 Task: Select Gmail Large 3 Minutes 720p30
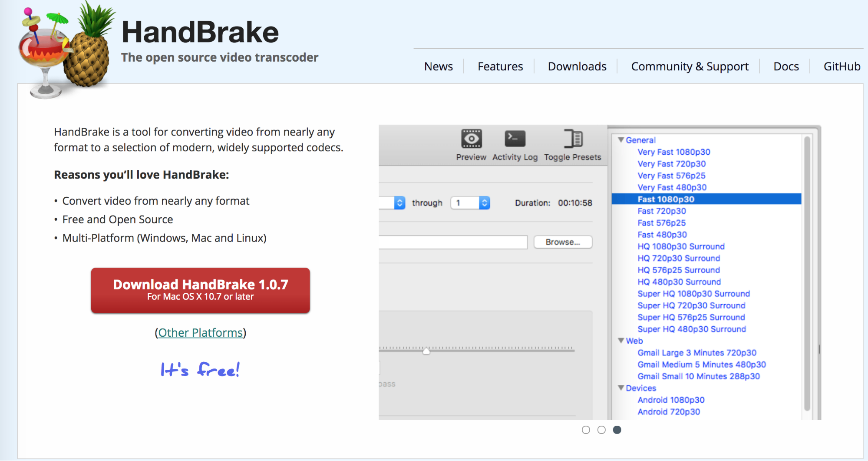(x=697, y=353)
